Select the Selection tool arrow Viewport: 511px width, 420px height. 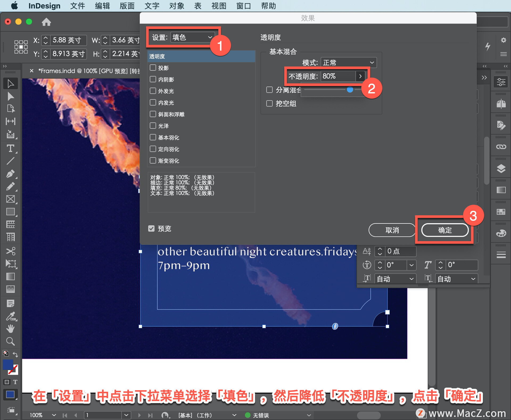11,84
